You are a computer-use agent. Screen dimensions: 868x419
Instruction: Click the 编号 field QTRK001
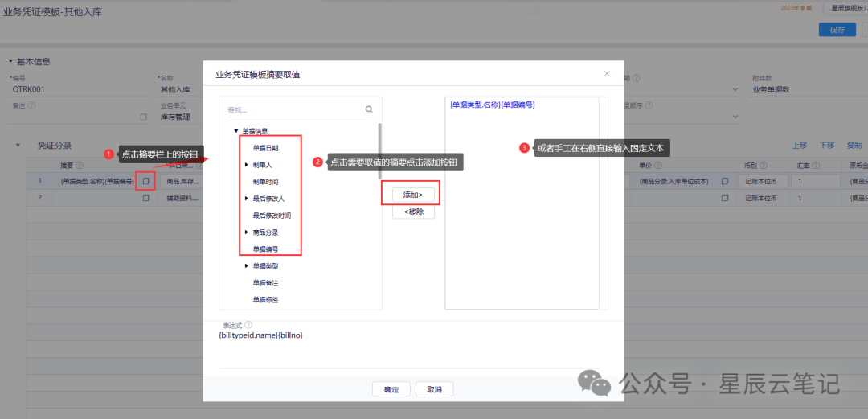(x=80, y=89)
